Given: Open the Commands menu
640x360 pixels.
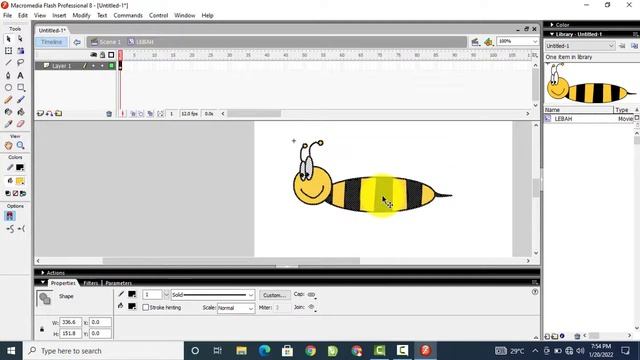Looking at the screenshot, I should coord(128,15).
